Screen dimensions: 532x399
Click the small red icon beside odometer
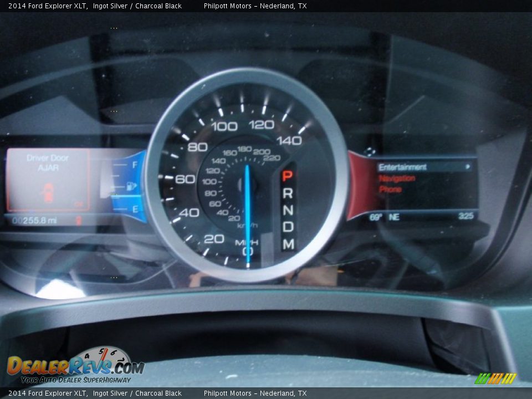click(x=79, y=221)
